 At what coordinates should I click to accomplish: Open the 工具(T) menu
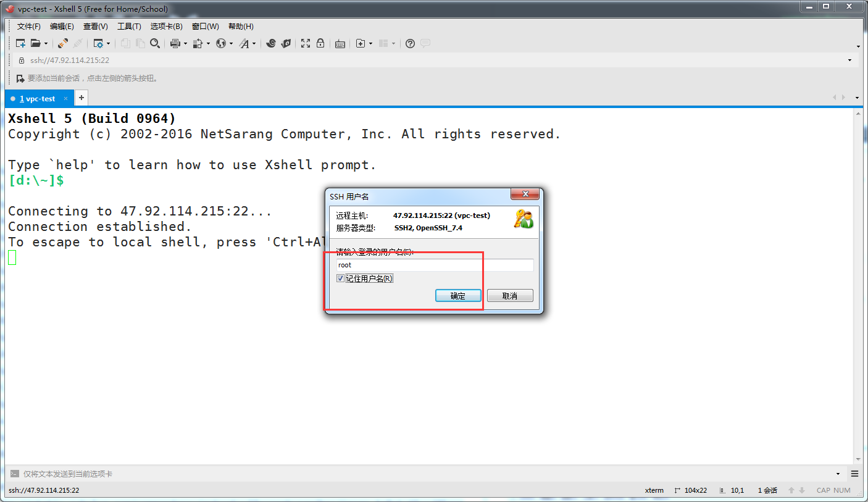[128, 26]
